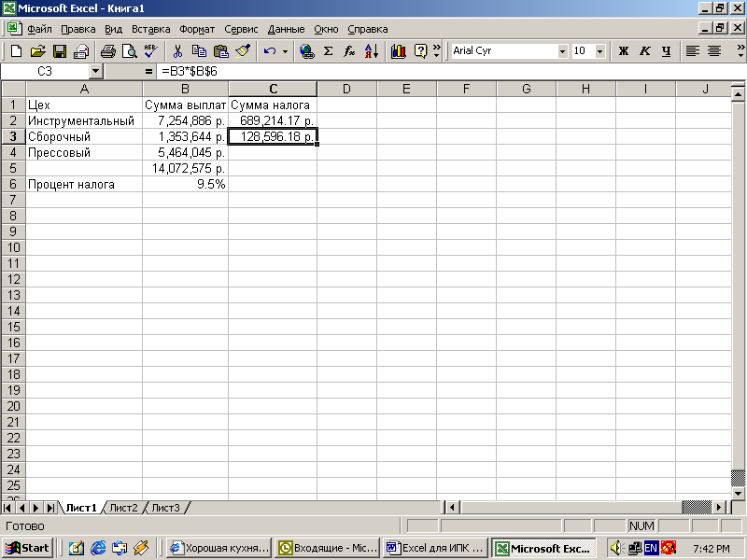Viewport: 747px width, 560px height.
Task: Launch Internet Explorer from quick launch
Action: pyautogui.click(x=98, y=548)
